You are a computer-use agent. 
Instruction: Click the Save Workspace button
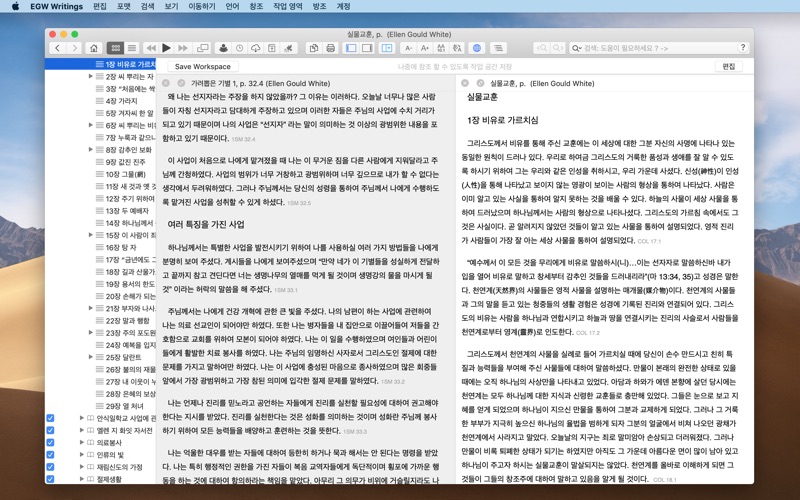(203, 66)
